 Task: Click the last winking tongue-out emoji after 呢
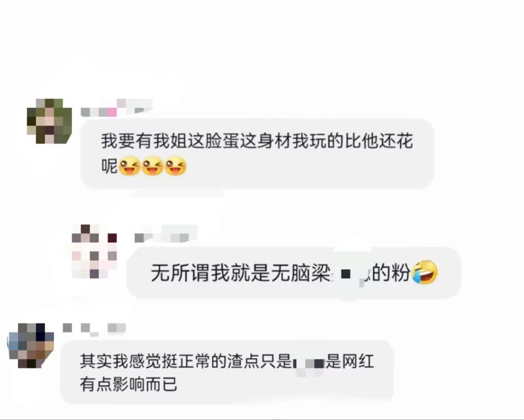pos(176,166)
